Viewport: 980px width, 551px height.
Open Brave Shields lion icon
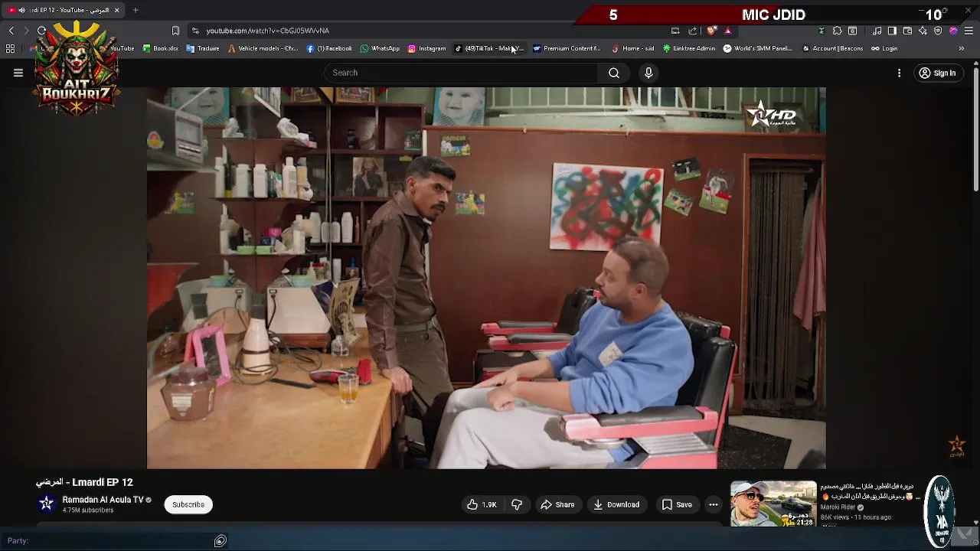[711, 31]
